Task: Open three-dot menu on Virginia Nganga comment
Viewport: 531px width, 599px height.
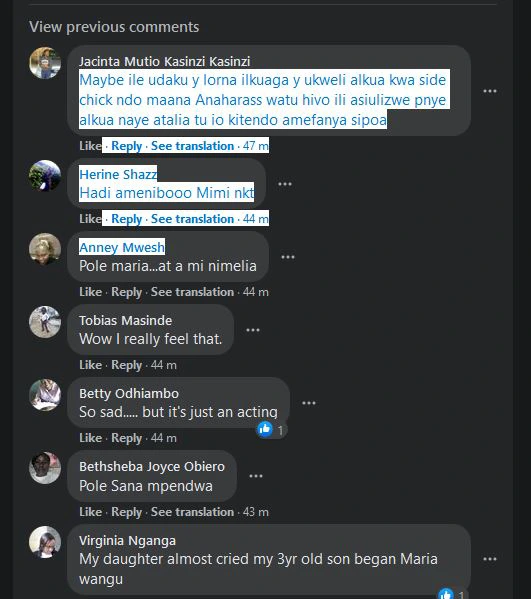Action: coord(489,559)
